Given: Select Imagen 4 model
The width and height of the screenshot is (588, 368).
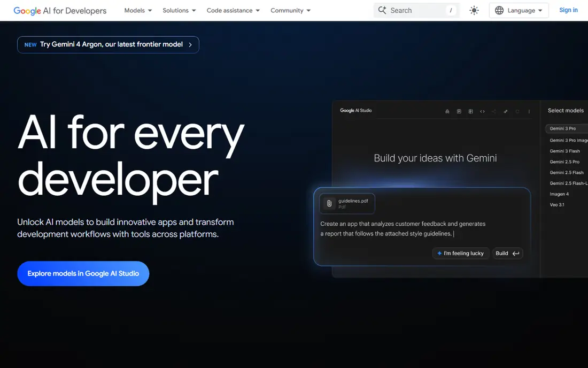Looking at the screenshot, I should 559,194.
